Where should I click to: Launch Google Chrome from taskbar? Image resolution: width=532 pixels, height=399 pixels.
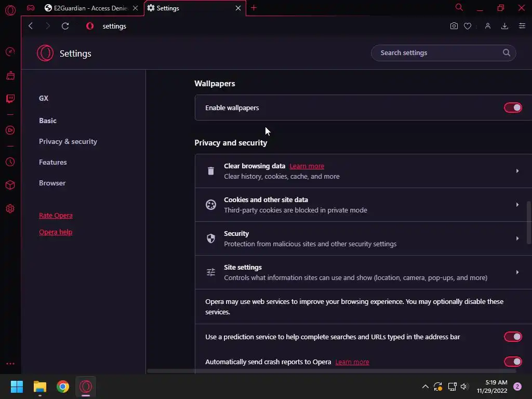(63, 387)
